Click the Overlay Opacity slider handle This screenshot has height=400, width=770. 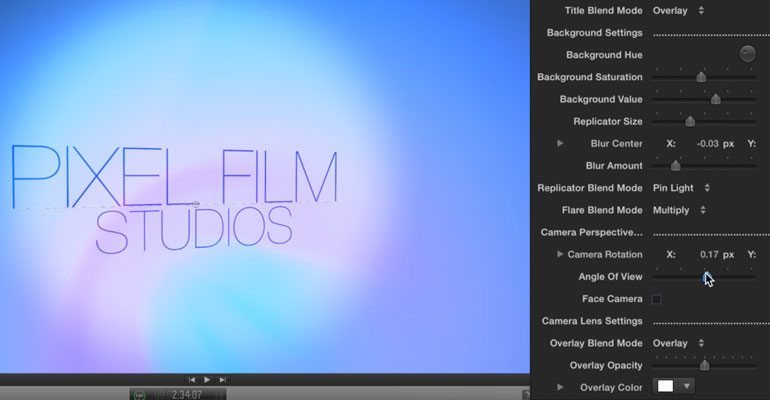point(705,365)
